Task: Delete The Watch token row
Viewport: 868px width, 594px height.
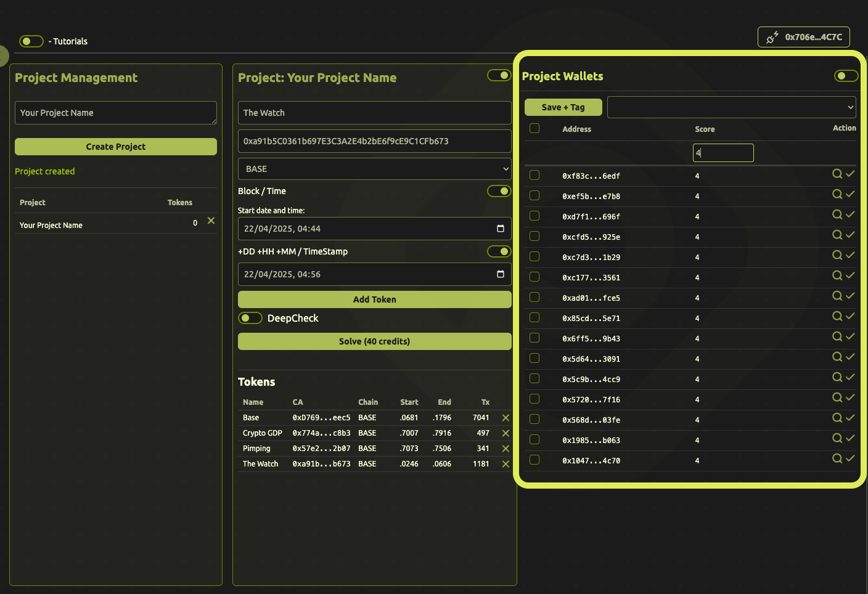Action: (x=506, y=464)
